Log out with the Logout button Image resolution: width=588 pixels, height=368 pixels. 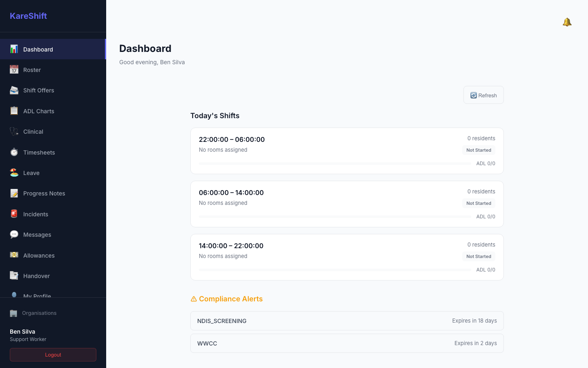(x=53, y=355)
